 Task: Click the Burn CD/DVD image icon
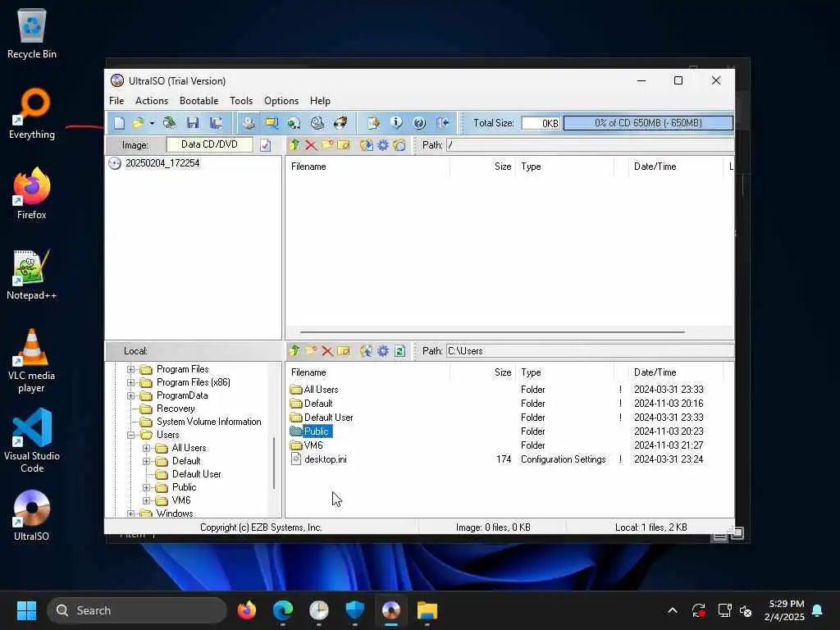[x=340, y=123]
